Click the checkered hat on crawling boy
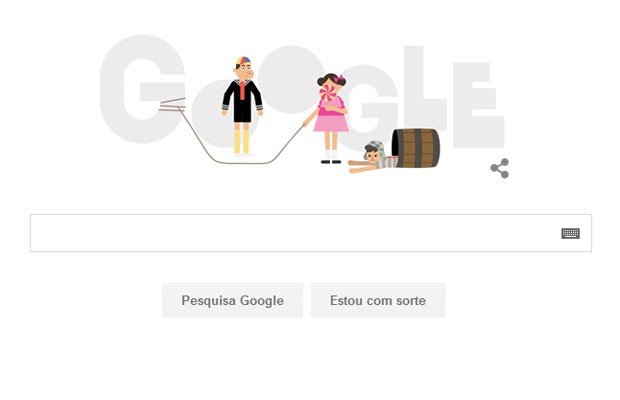The height and width of the screenshot is (400, 620). pos(376,148)
